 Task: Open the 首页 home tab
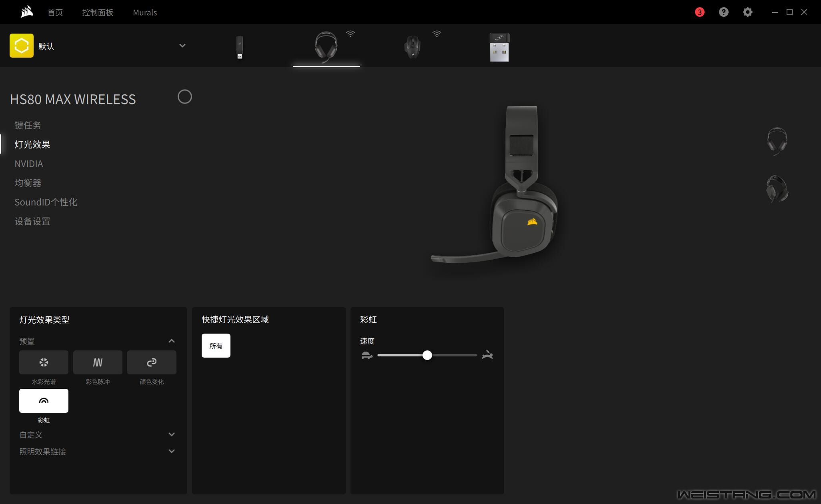55,12
